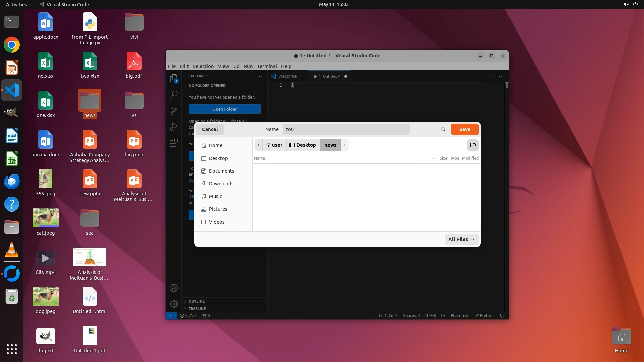The height and width of the screenshot is (362, 644).
Task: Click the Accounts icon in activity bar
Action: pos(174,288)
